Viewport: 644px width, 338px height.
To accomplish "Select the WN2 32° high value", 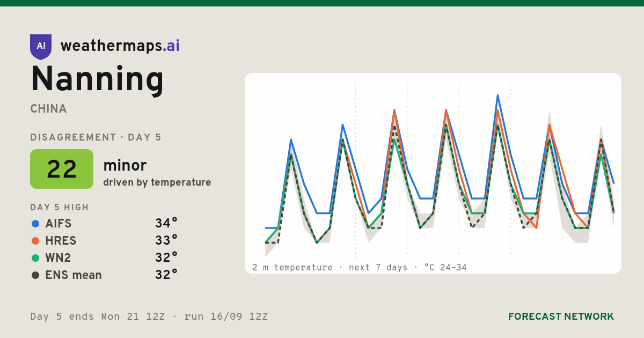I will (166, 258).
